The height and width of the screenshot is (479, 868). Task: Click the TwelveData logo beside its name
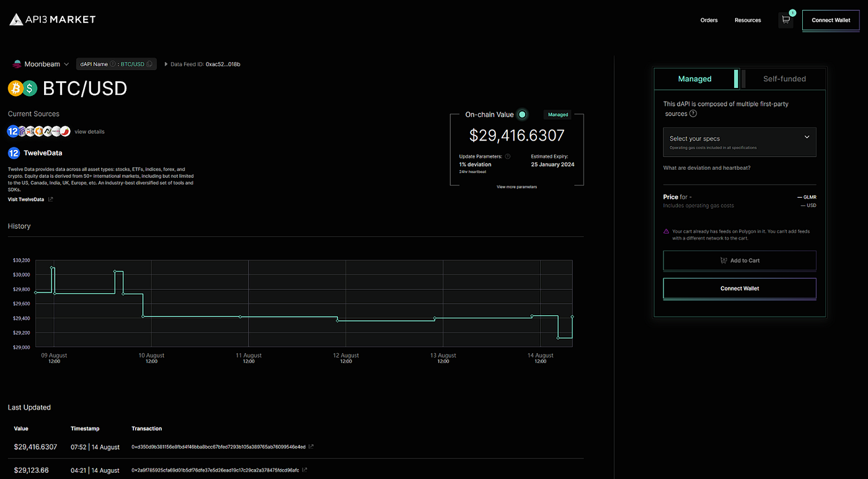[x=14, y=152]
